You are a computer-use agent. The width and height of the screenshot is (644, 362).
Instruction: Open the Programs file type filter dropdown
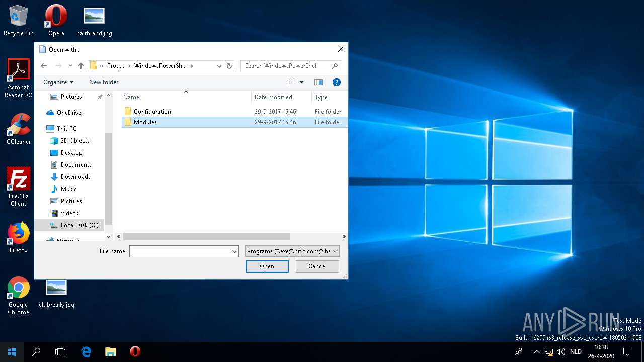pos(292,251)
